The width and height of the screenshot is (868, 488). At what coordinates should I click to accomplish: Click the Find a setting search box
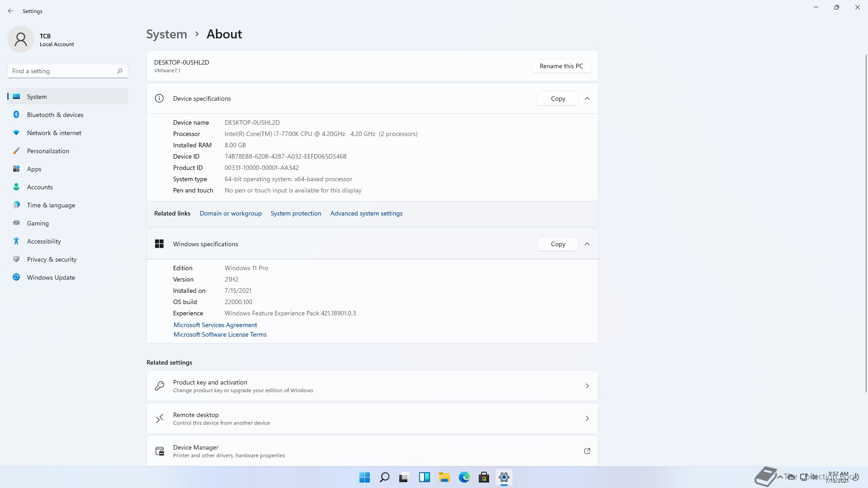coord(63,71)
